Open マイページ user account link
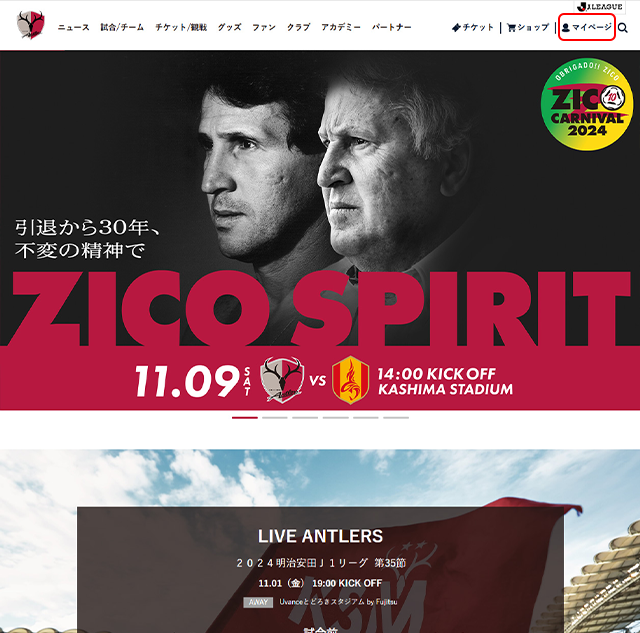 coord(587,27)
